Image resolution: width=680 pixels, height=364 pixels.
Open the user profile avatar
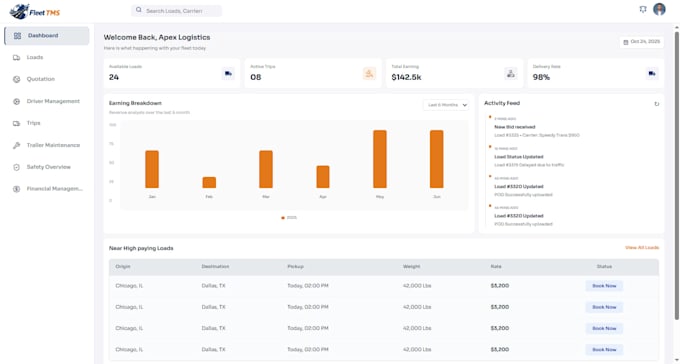click(x=659, y=9)
